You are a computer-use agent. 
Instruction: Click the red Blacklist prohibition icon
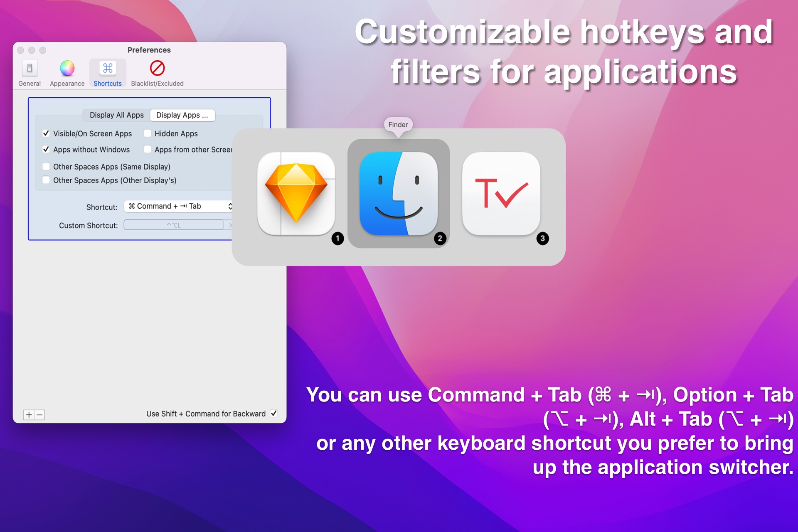coord(157,68)
